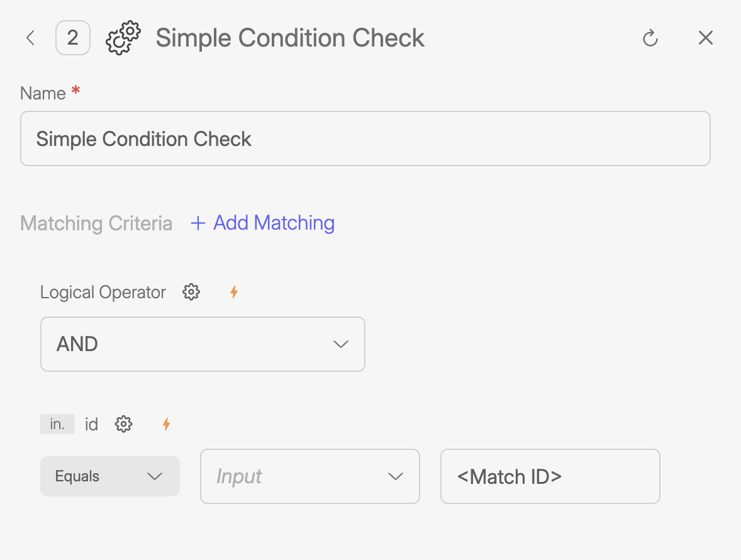Screen dimensions: 741x560
Task: Go back using the left chevron arrow
Action: 30,38
